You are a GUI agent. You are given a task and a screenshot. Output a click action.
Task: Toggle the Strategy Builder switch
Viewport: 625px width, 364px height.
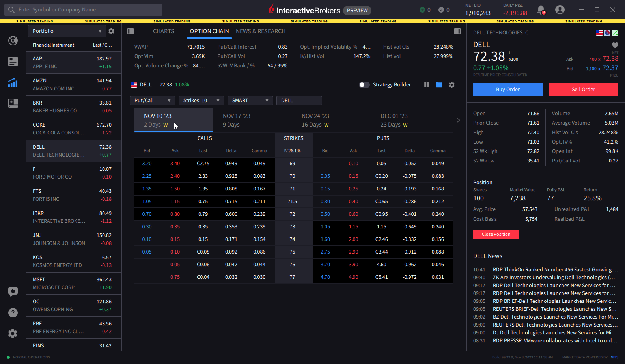pyautogui.click(x=364, y=85)
